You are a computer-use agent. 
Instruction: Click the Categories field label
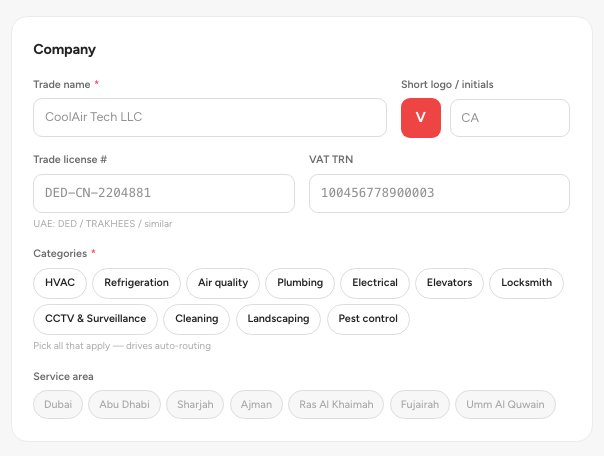60,253
